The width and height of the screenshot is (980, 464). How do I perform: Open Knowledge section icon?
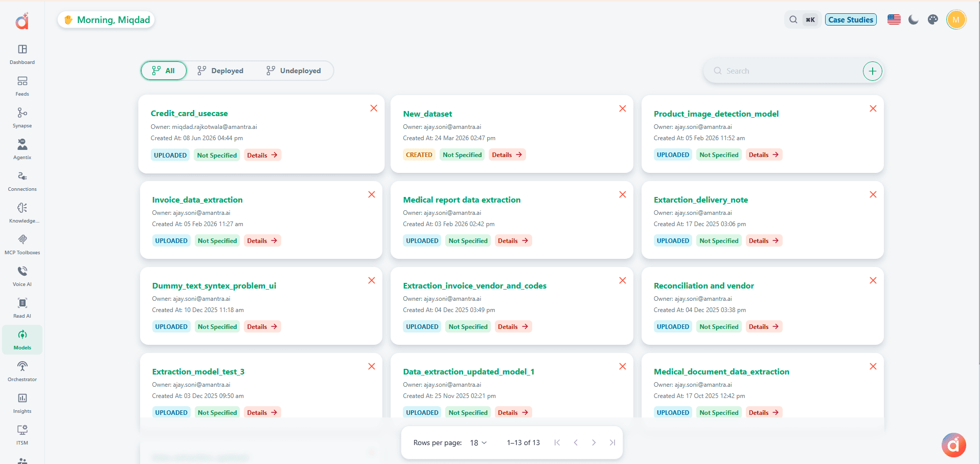click(22, 208)
